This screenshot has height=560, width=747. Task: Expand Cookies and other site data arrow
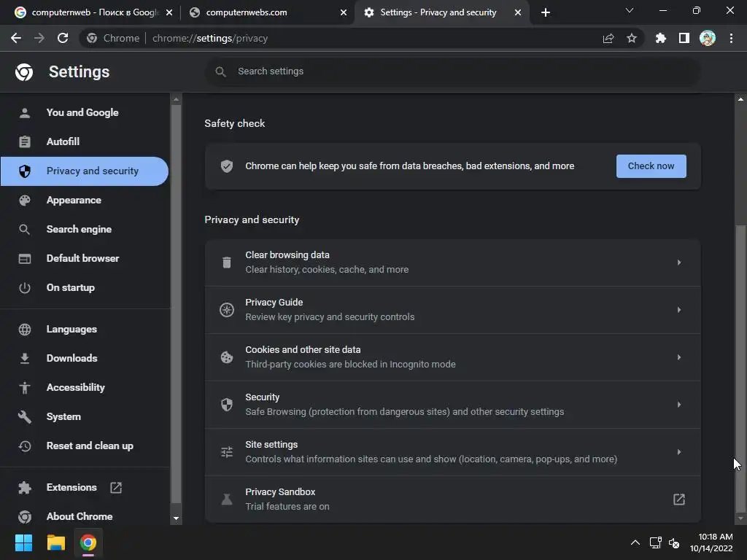point(679,357)
